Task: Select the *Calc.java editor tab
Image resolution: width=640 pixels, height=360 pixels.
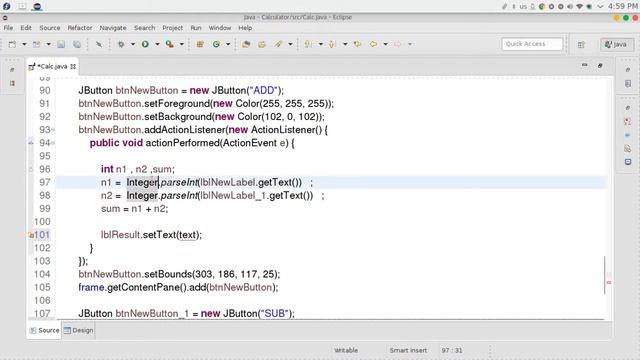Action: [x=52, y=66]
